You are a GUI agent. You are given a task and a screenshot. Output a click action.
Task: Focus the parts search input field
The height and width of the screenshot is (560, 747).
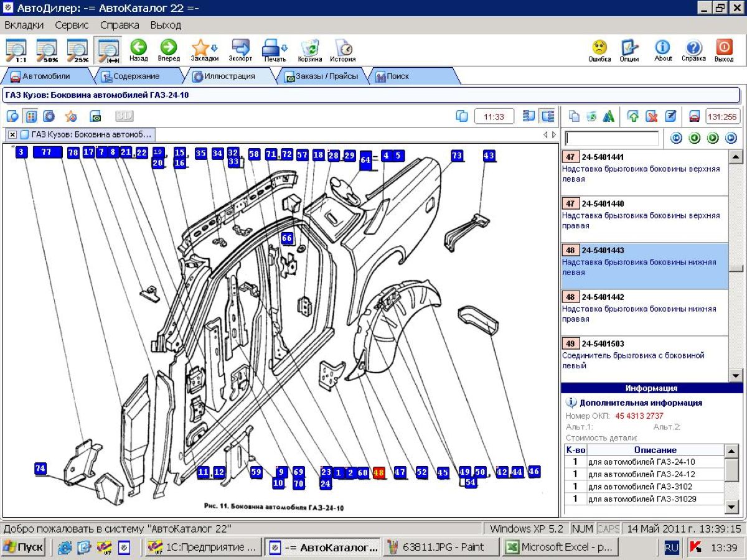pyautogui.click(x=611, y=138)
